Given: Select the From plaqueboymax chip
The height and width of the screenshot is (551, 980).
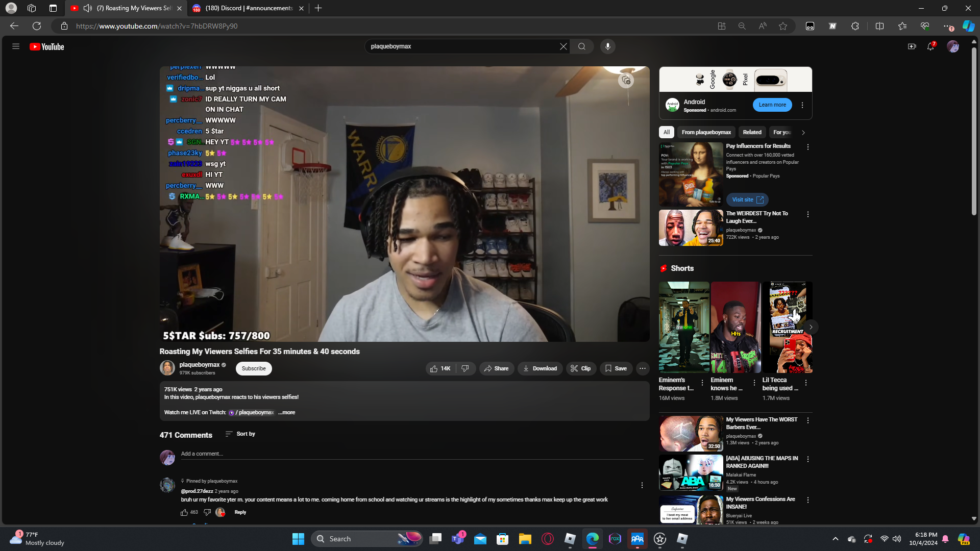Looking at the screenshot, I should pyautogui.click(x=706, y=132).
